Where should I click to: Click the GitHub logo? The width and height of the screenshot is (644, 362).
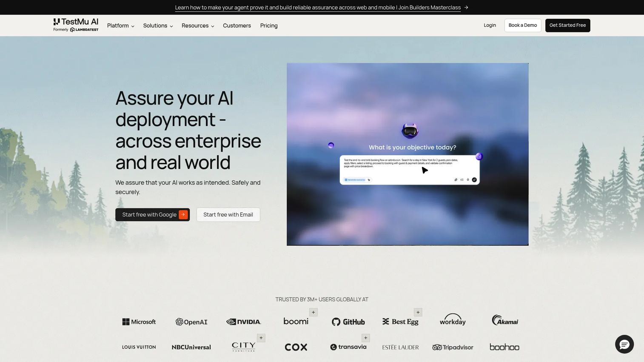click(x=348, y=322)
